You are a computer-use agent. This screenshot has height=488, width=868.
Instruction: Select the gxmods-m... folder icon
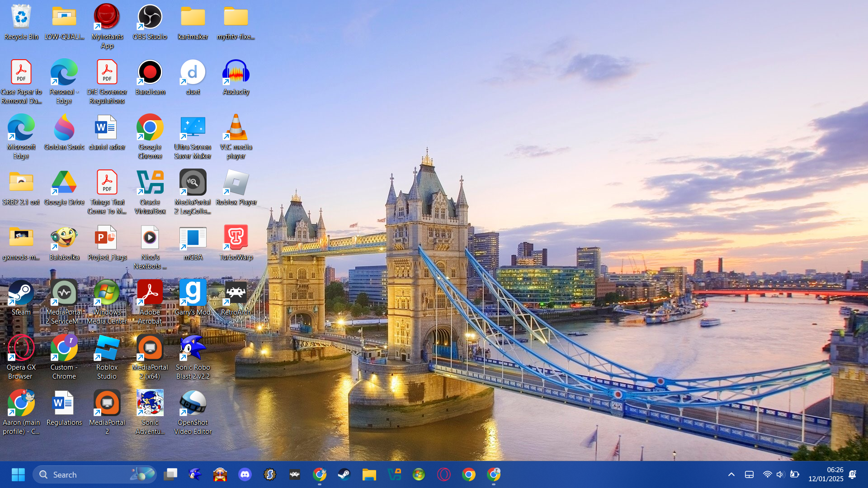click(21, 238)
